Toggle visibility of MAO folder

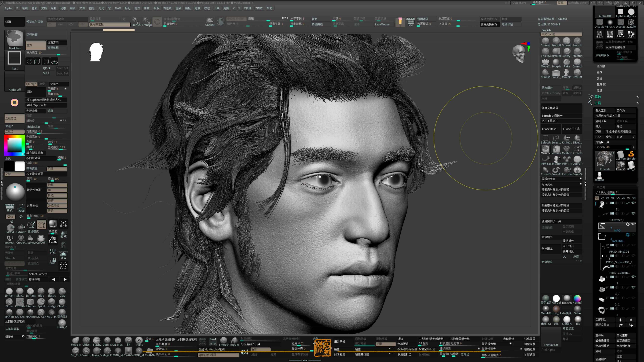click(633, 224)
